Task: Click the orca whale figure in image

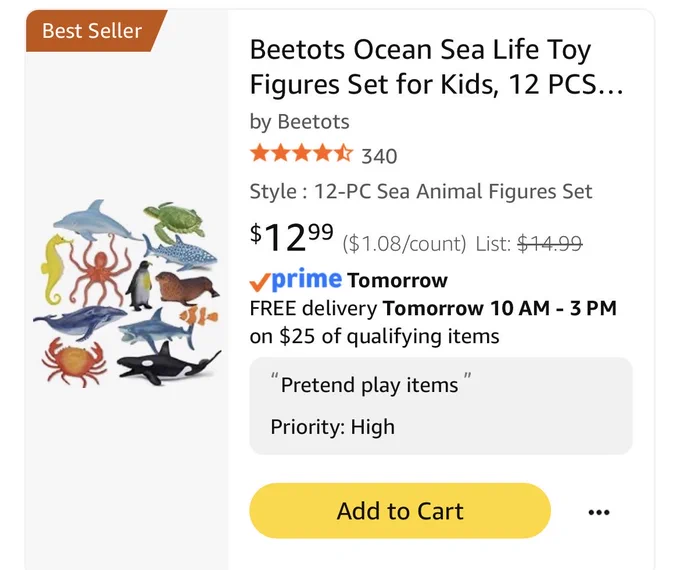Action: tap(168, 364)
